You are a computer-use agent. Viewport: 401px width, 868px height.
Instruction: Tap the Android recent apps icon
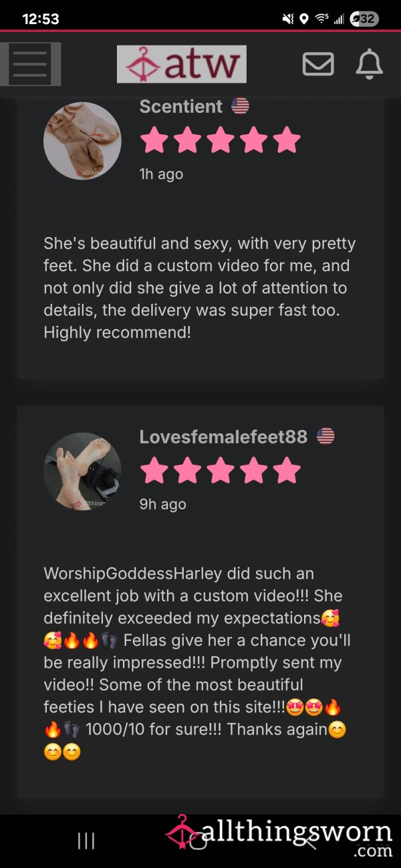coord(86,841)
